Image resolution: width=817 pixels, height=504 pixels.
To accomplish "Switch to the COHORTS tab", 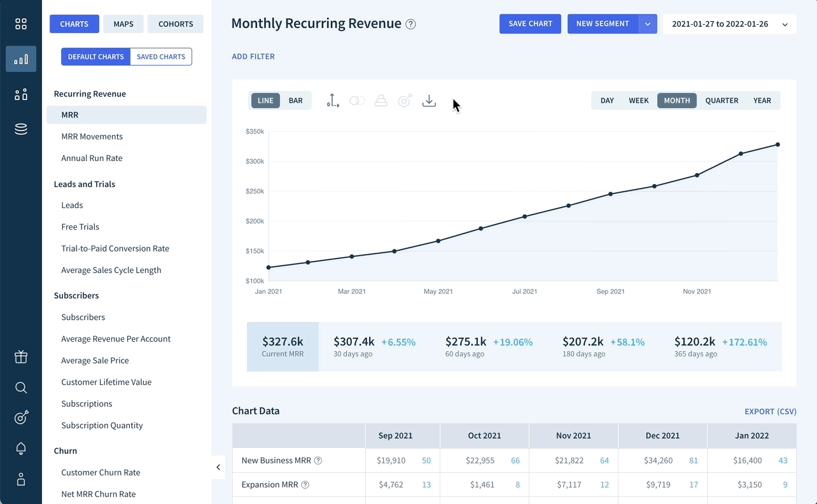I will click(x=176, y=24).
